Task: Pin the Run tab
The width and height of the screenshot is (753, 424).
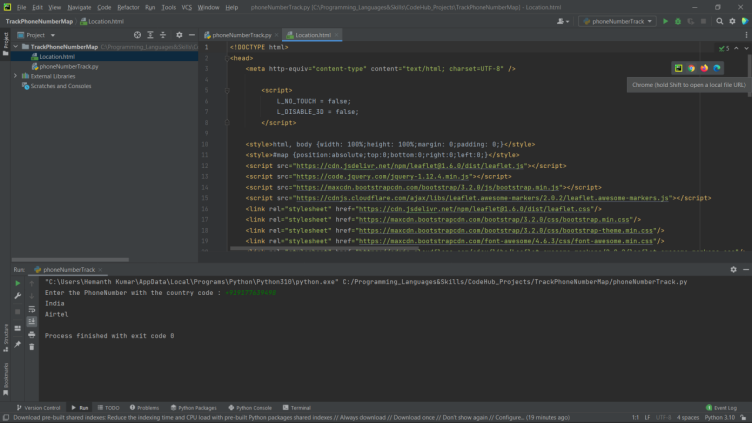Action: click(18, 344)
